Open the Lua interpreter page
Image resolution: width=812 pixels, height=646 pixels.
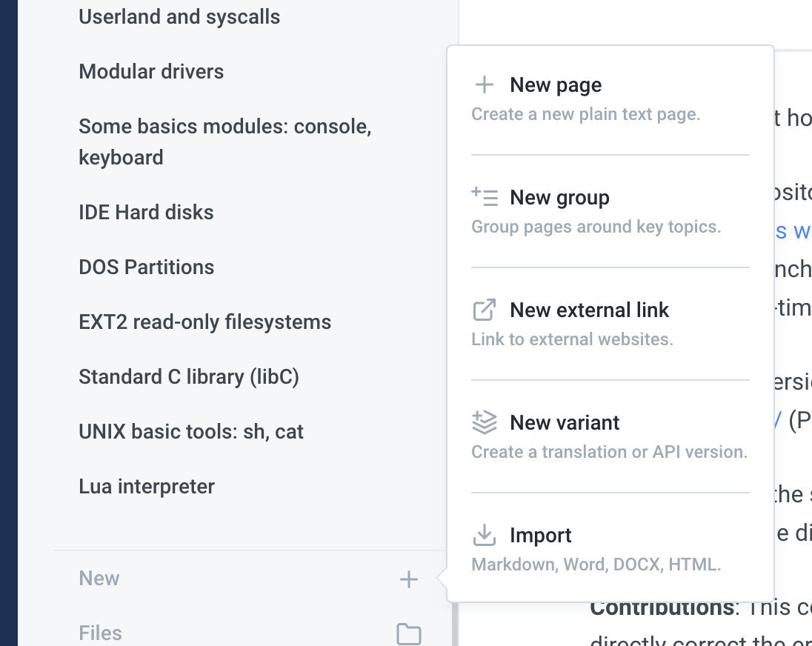point(147,487)
